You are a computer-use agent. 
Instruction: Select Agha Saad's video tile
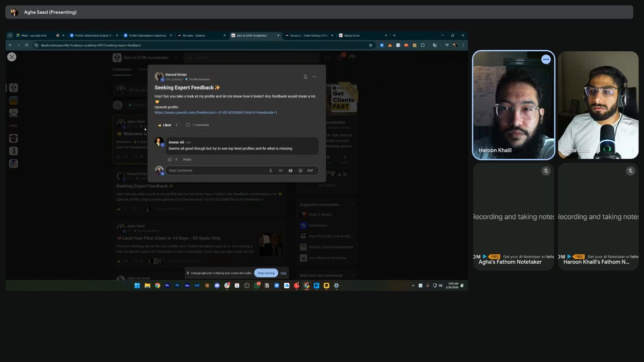[x=598, y=105]
